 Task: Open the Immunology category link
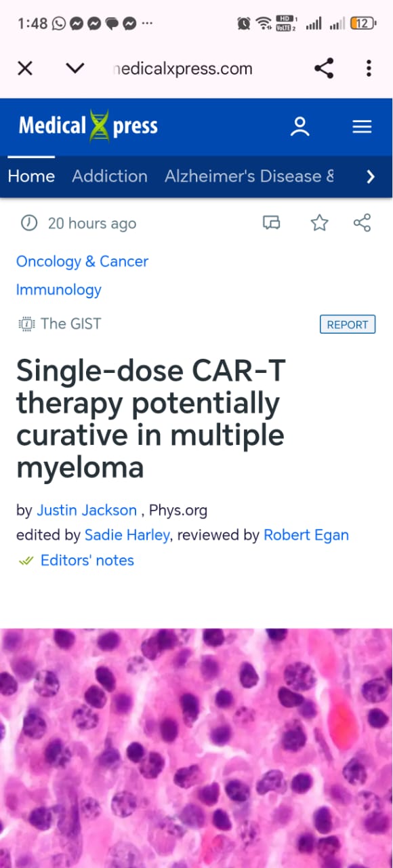click(59, 290)
